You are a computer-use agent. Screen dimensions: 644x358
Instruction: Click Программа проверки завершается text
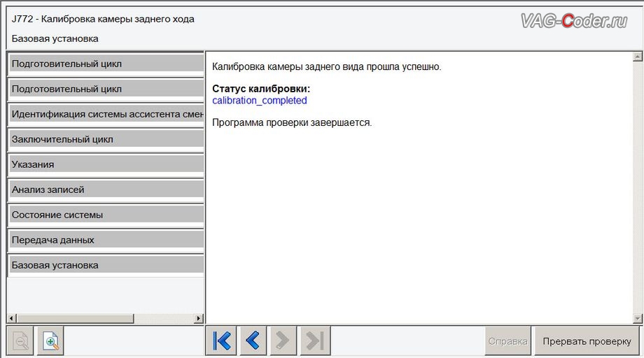pos(292,122)
